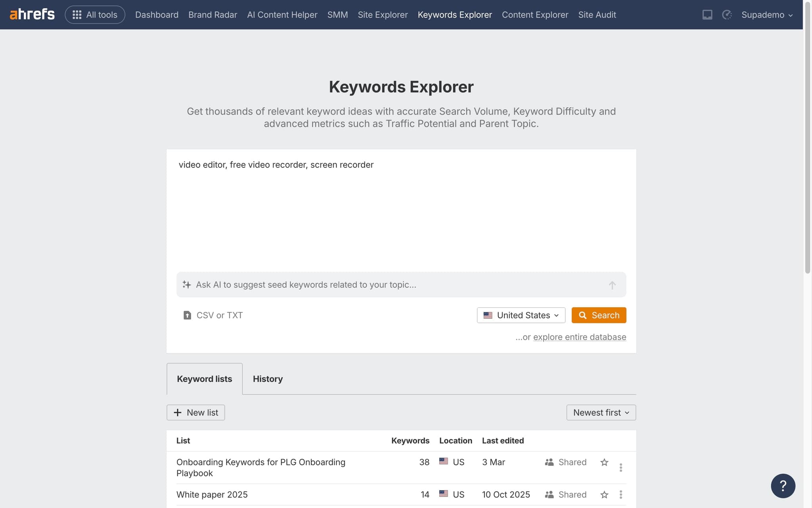Follow the explore entire database link
The height and width of the screenshot is (508, 812).
(580, 337)
